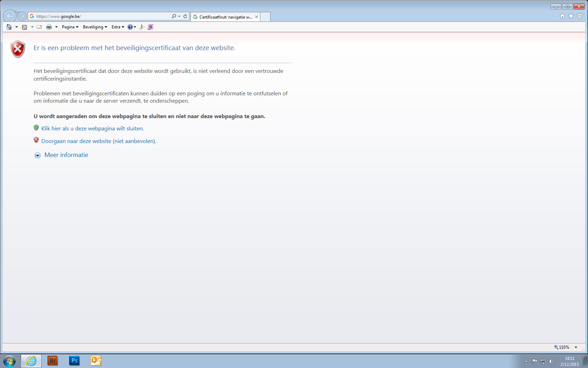Open the Tools gear icon
Screen dimensions: 588x368
click(x=580, y=16)
